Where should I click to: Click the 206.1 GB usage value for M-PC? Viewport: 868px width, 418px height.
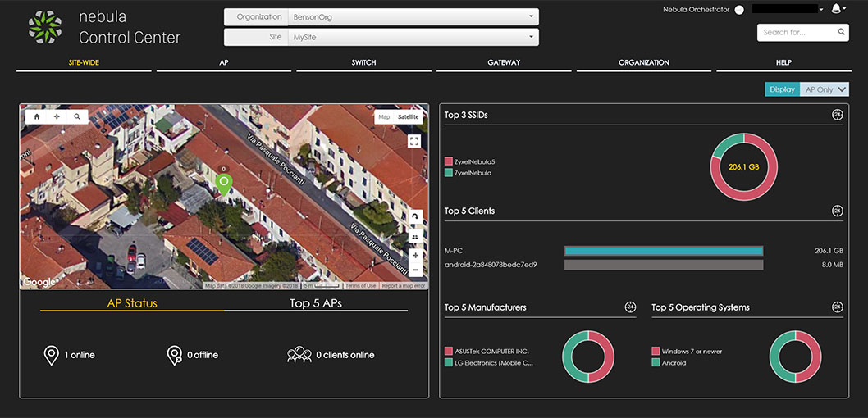coord(829,251)
